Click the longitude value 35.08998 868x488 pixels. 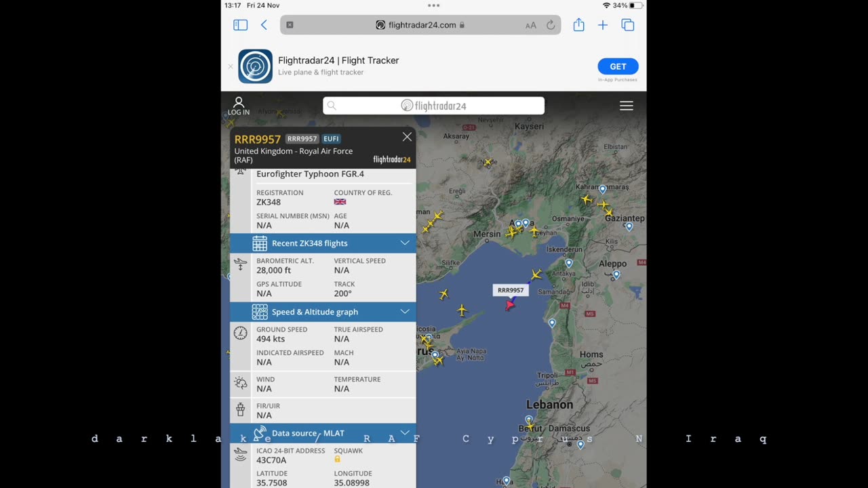coord(351,483)
